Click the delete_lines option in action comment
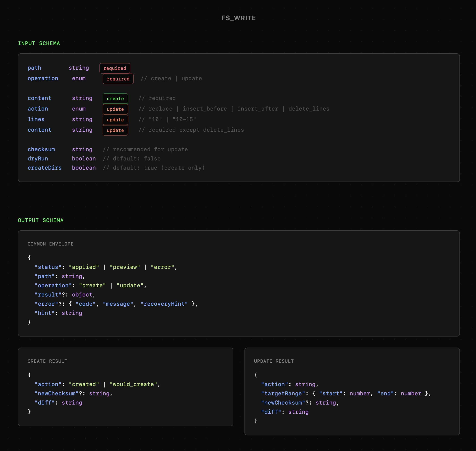Image resolution: width=476 pixels, height=451 pixels. (x=309, y=109)
